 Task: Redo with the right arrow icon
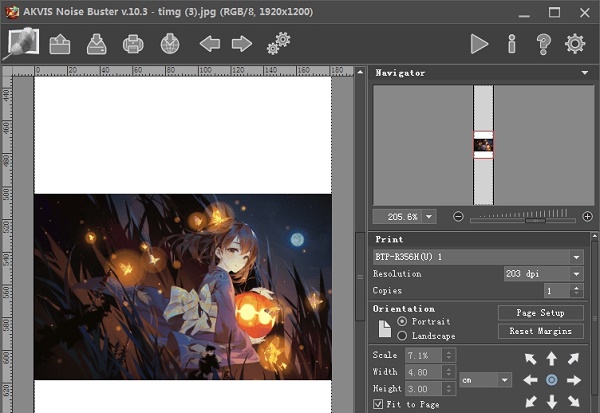[242, 44]
